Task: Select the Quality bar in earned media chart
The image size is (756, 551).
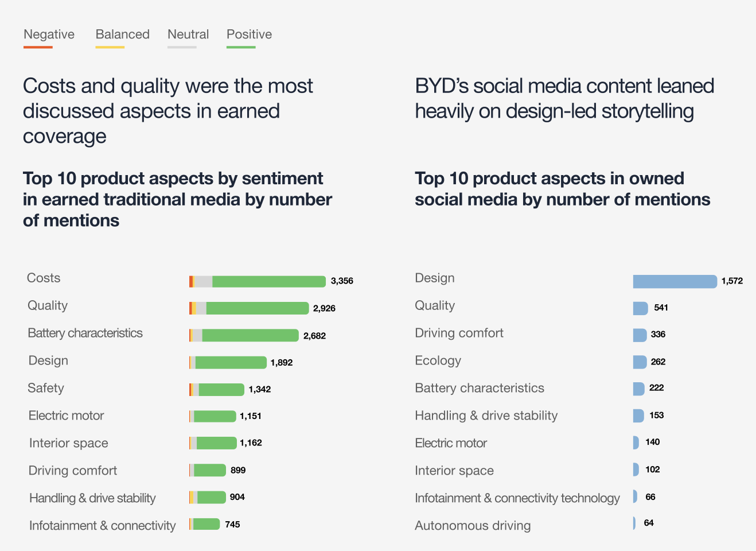Action: pyautogui.click(x=257, y=308)
